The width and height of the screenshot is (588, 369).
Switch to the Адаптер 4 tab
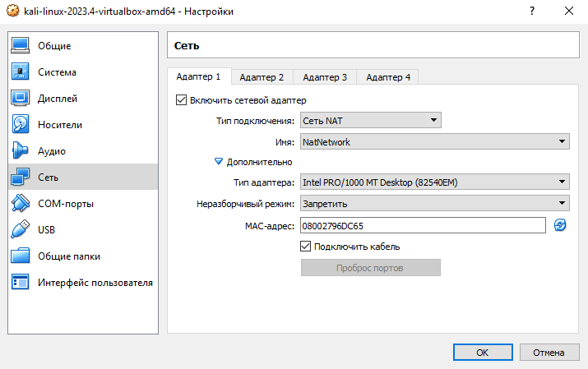pyautogui.click(x=388, y=77)
